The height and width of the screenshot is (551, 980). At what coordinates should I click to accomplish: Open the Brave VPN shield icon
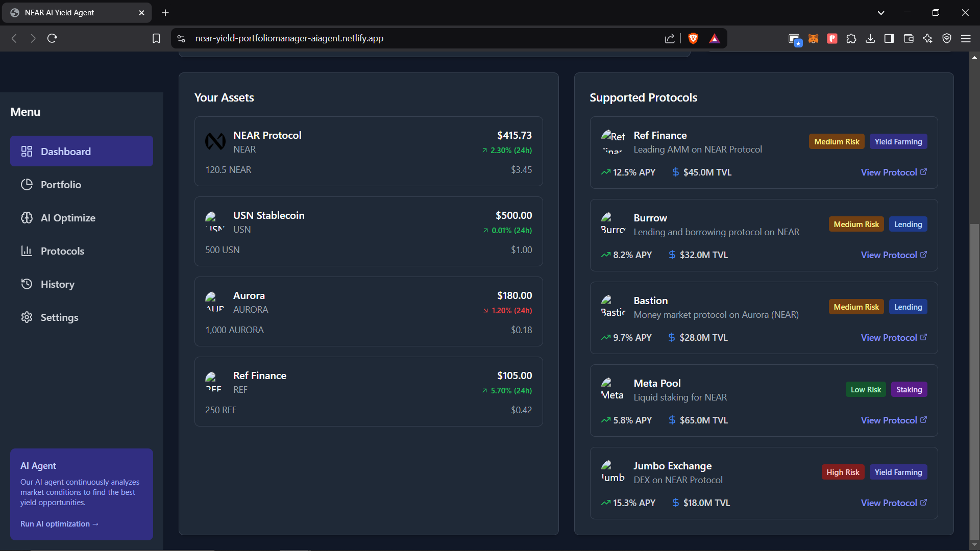pos(947,39)
